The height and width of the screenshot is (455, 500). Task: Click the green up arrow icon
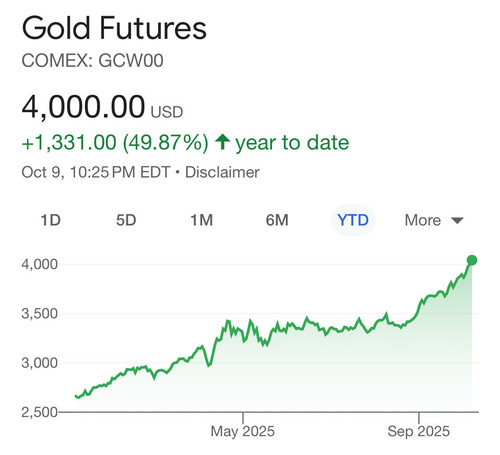(222, 142)
